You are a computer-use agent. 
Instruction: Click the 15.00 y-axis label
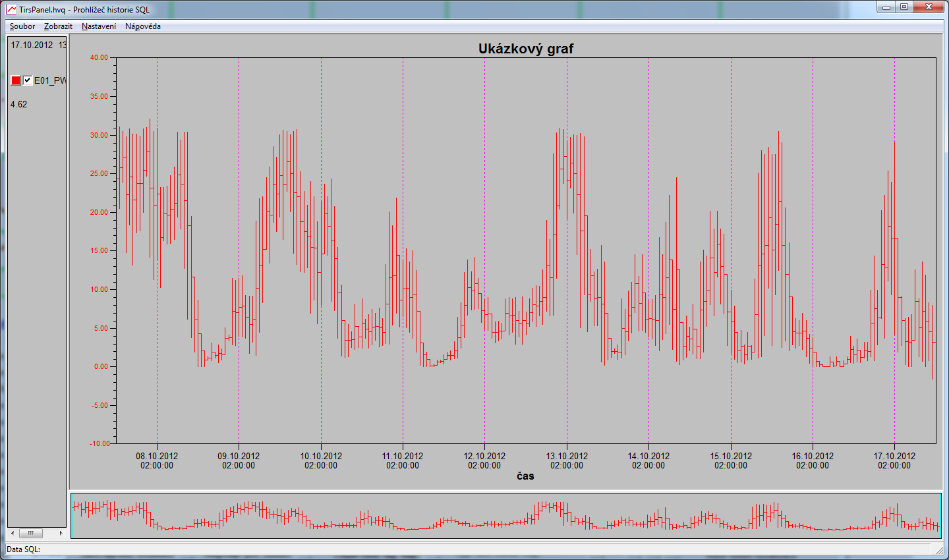click(x=100, y=251)
